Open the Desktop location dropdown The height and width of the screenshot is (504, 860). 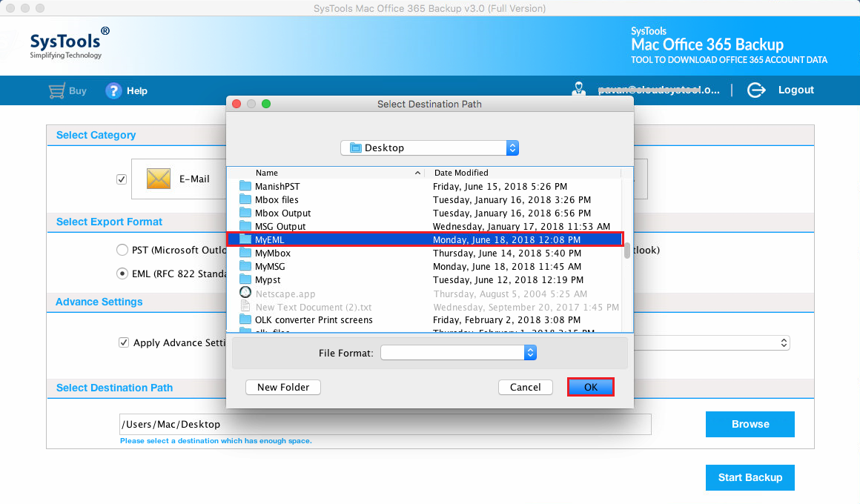coord(429,147)
